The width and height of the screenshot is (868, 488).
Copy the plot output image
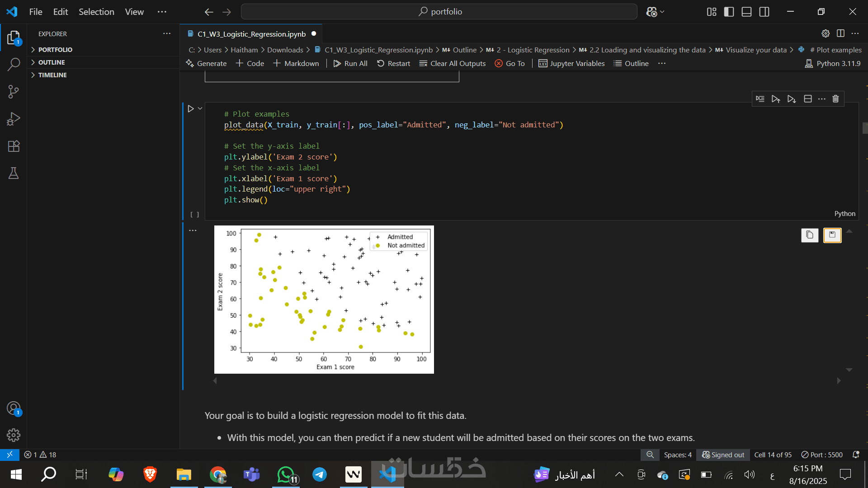[x=810, y=235]
